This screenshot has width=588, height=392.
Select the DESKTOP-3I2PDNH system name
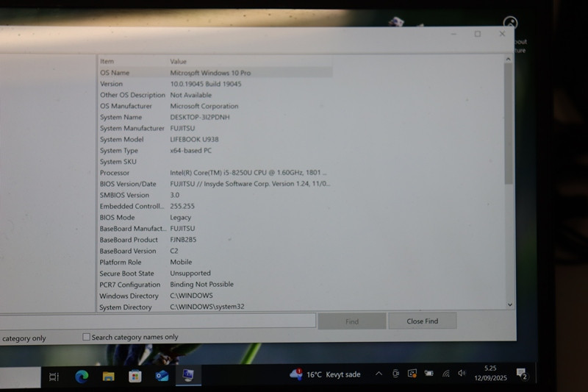(x=199, y=117)
